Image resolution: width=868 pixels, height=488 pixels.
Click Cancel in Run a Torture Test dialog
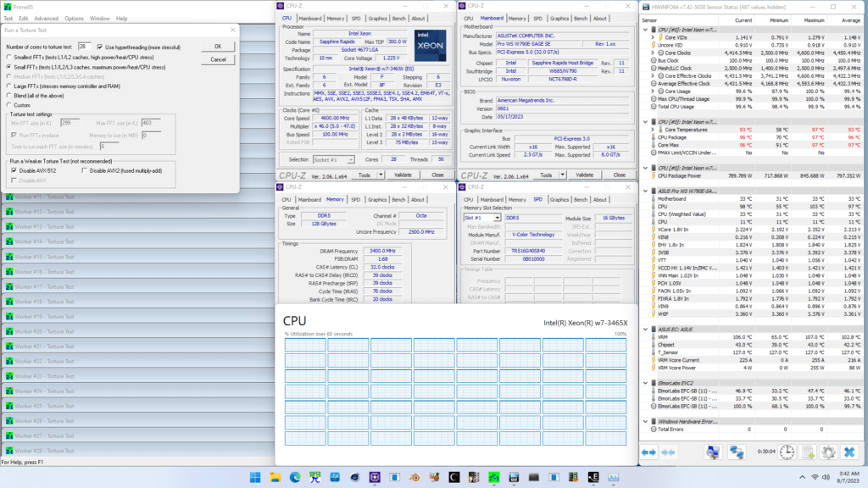tap(218, 59)
